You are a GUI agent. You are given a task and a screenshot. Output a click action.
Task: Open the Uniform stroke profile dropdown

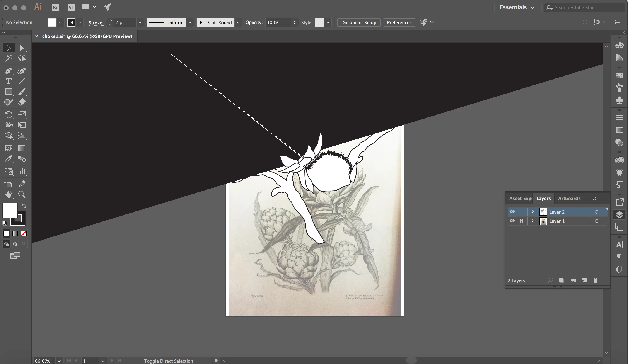coord(190,22)
